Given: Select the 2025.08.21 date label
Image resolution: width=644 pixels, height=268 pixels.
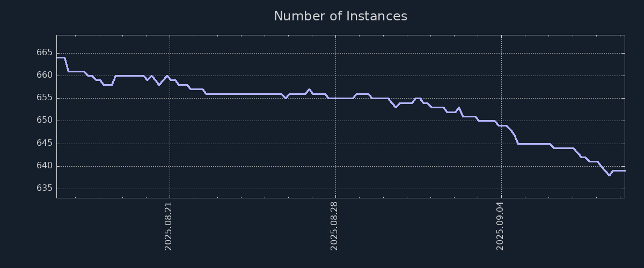Looking at the screenshot, I should pos(168,225).
